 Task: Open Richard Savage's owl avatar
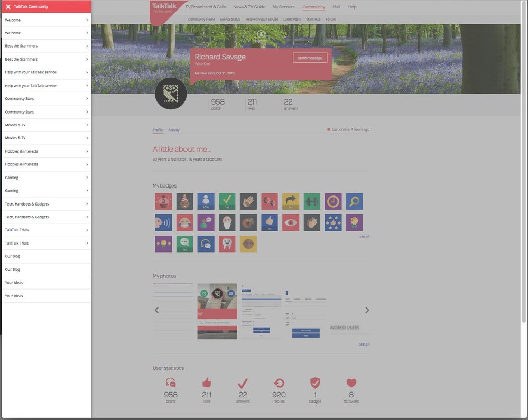pos(171,94)
